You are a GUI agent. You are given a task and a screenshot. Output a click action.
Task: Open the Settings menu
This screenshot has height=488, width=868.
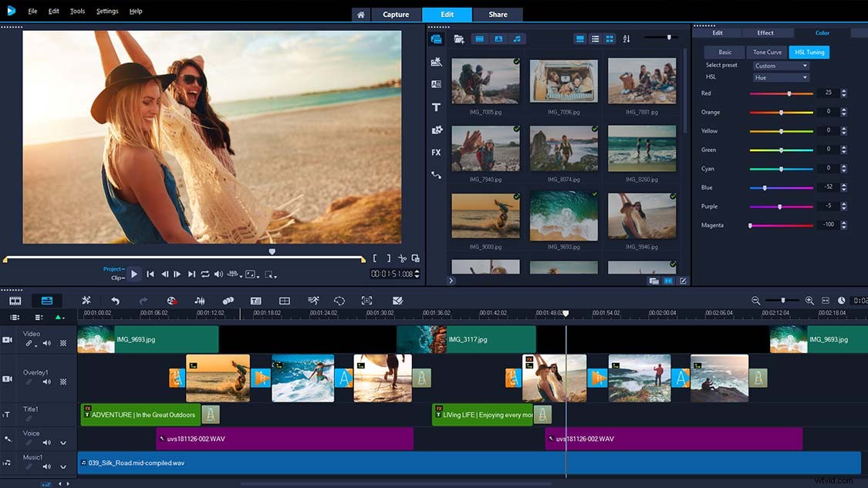pos(106,11)
